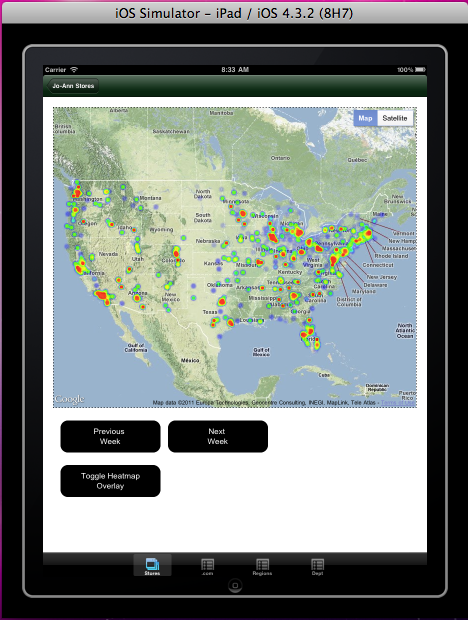Image resolution: width=468 pixels, height=620 pixels.
Task: Click the battery indicator icon
Action: click(420, 70)
